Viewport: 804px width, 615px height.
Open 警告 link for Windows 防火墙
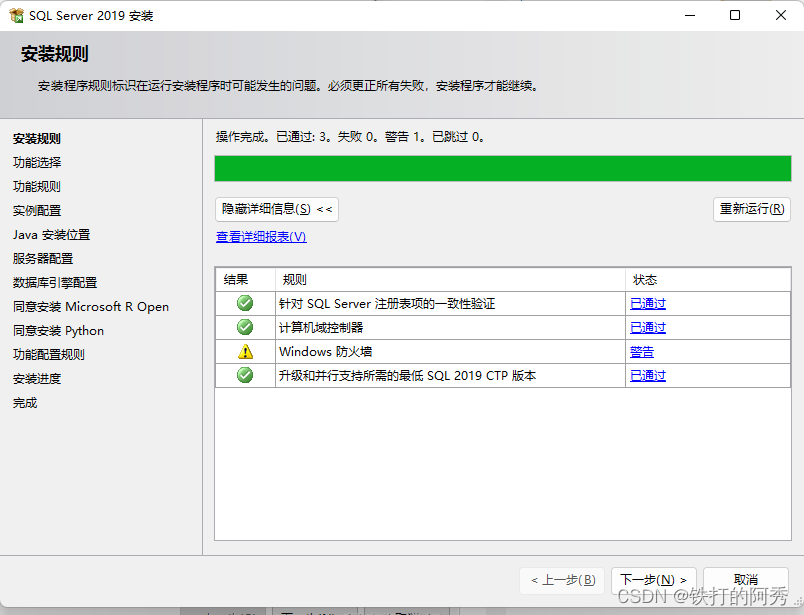(x=642, y=352)
